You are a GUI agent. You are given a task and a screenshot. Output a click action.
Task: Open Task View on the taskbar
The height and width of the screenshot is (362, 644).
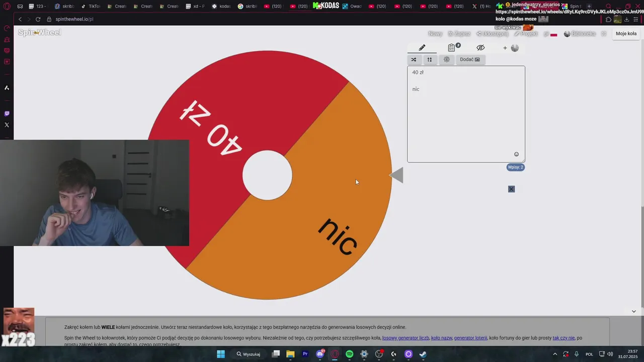pyautogui.click(x=276, y=354)
